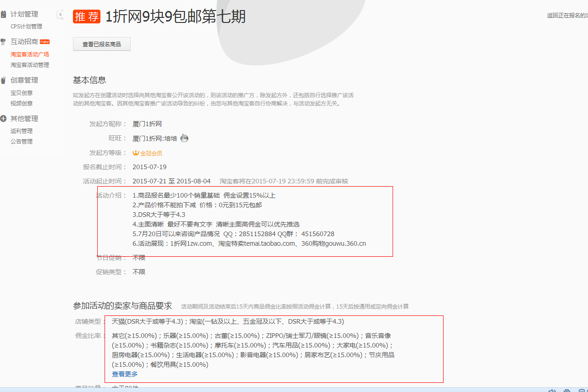The height and width of the screenshot is (392, 588).
Task: Click the 节日促销 value 不限
Action: 139,258
